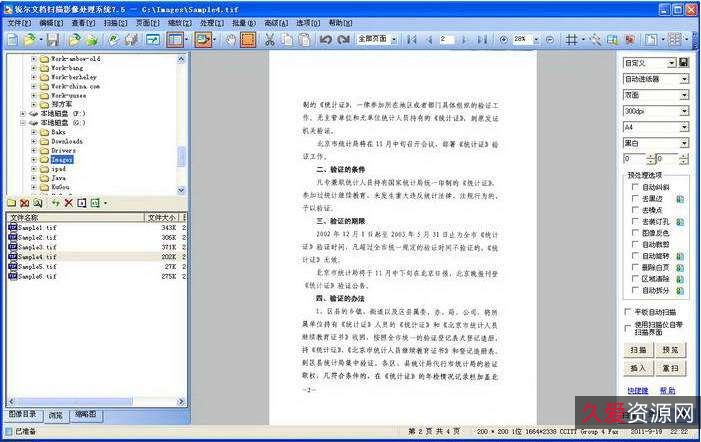The height and width of the screenshot is (442, 701).
Task: Enable the 删除白页 checkbox
Action: tap(635, 267)
